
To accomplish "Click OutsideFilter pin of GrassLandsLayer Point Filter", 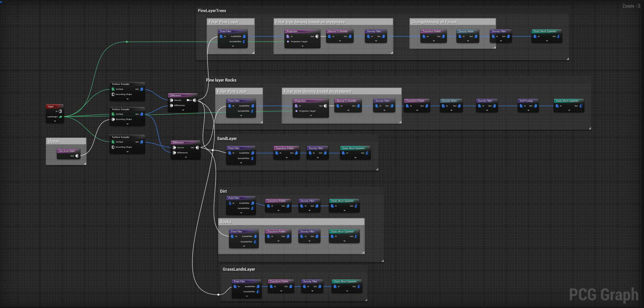I will click(x=258, y=292).
